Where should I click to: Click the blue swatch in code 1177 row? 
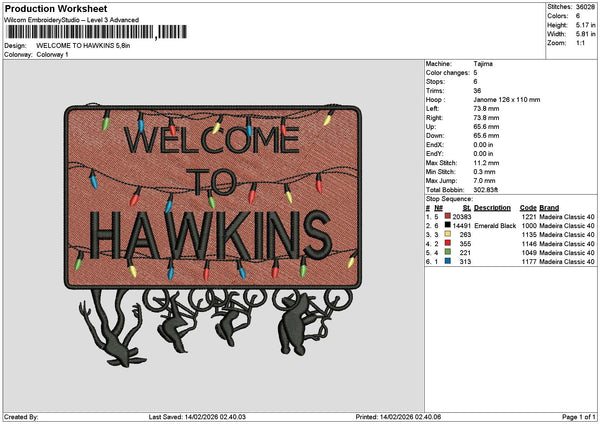pos(447,261)
